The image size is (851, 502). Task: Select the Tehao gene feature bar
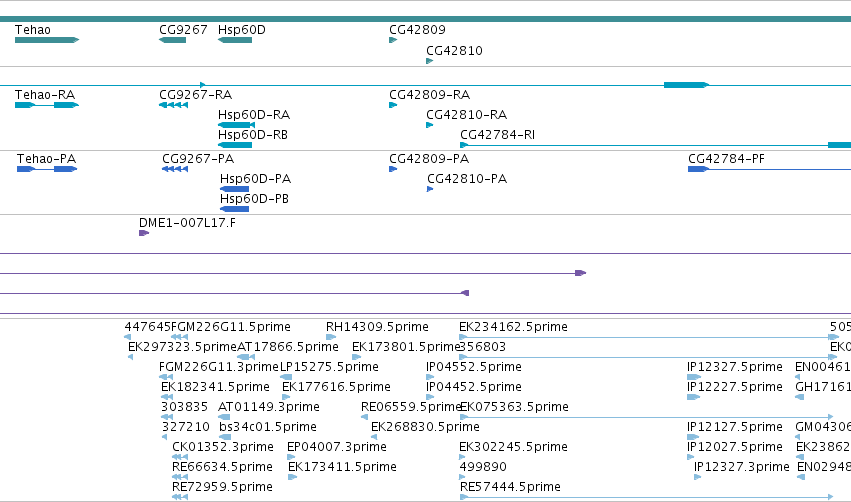point(47,40)
